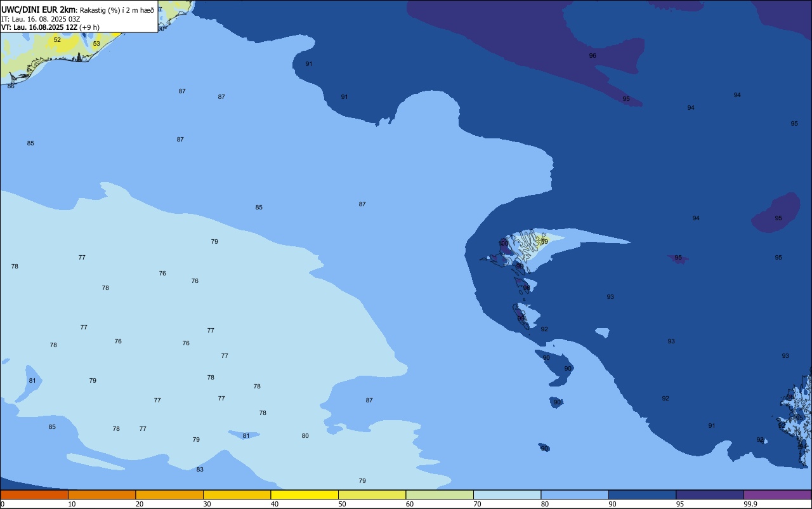Pick the 70–80 lightest blue legend swatch
The image size is (812, 509).
click(507, 494)
